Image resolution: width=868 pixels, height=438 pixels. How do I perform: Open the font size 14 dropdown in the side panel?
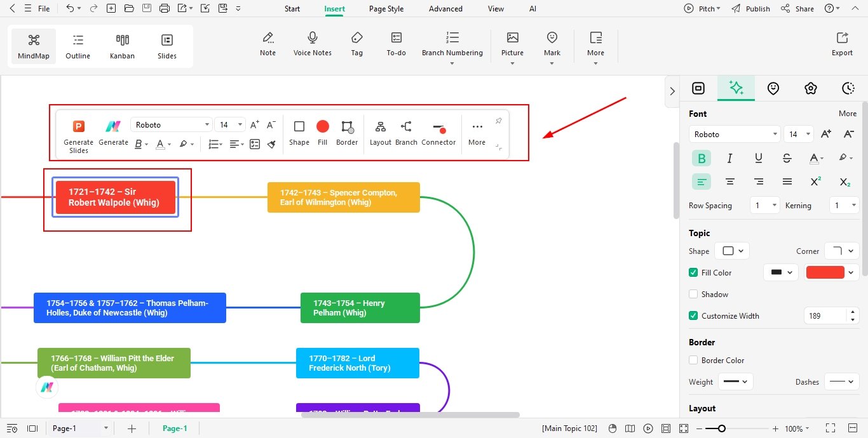pos(799,134)
